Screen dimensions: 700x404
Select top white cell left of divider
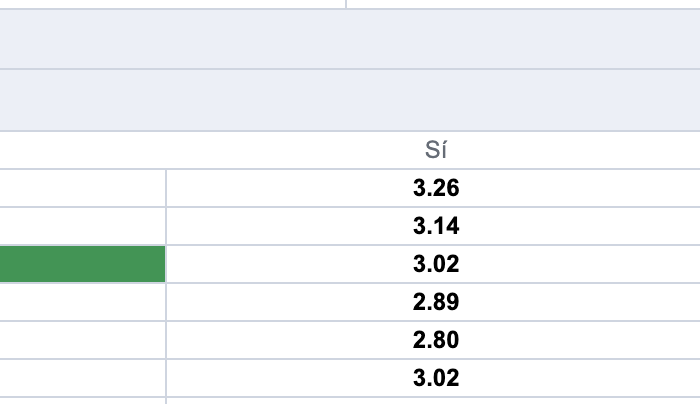[172, 4]
